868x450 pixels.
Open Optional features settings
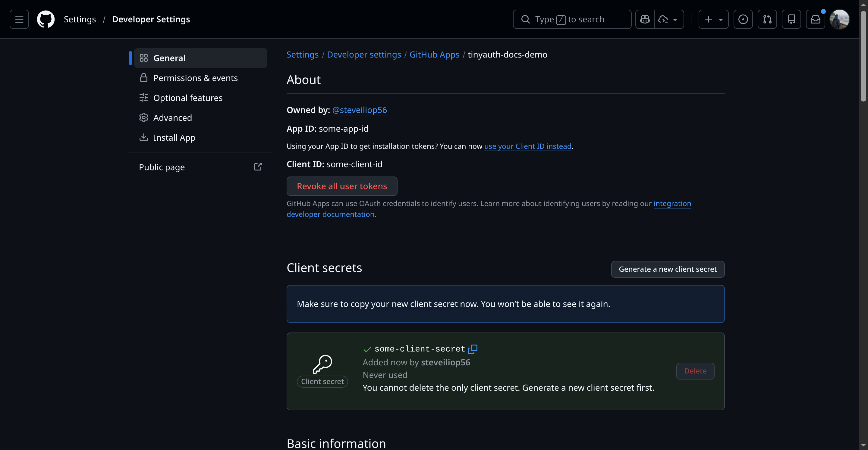pos(188,98)
